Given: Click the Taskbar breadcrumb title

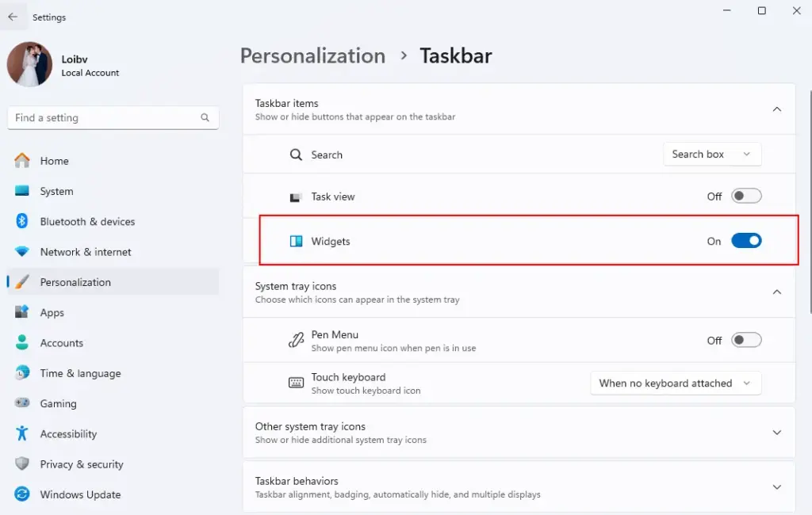Looking at the screenshot, I should (x=456, y=56).
